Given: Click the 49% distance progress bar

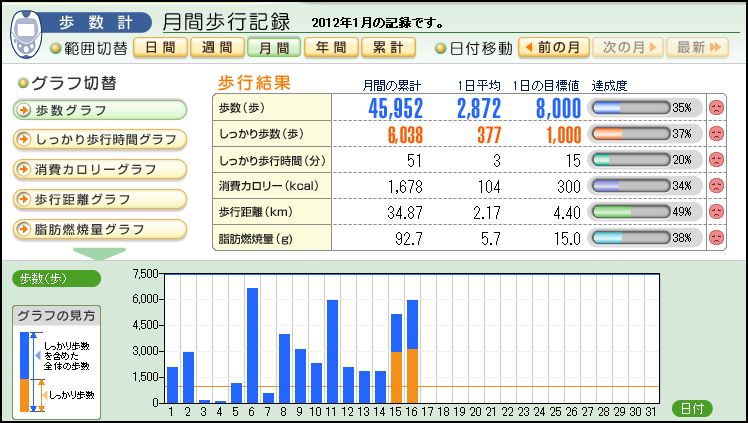Looking at the screenshot, I should click(631, 211).
